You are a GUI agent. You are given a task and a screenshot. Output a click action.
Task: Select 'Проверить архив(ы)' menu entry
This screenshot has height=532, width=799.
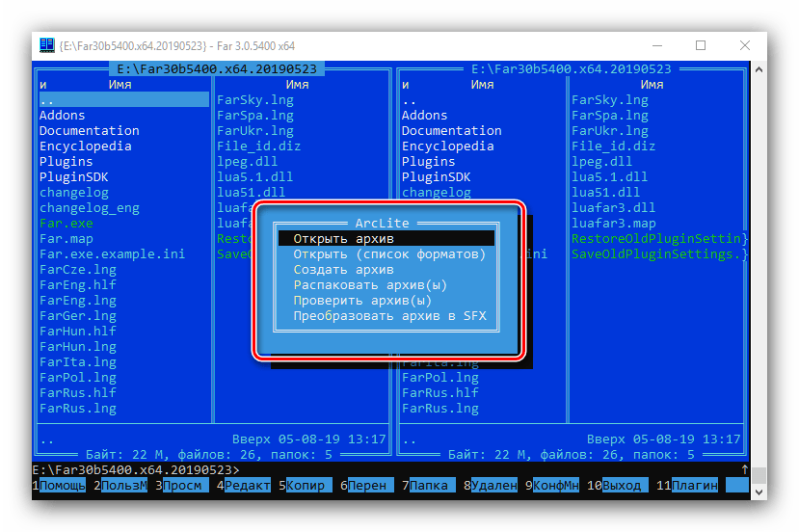tap(362, 300)
